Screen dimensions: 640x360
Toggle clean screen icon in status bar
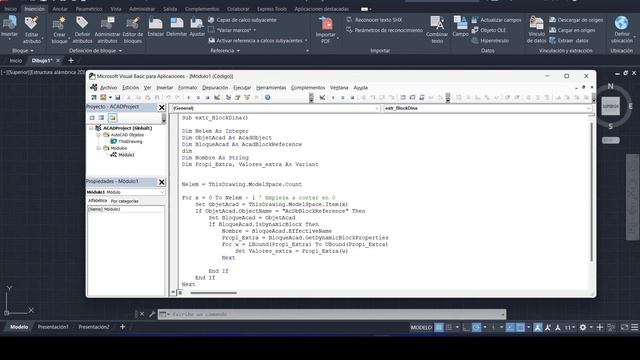(624, 327)
